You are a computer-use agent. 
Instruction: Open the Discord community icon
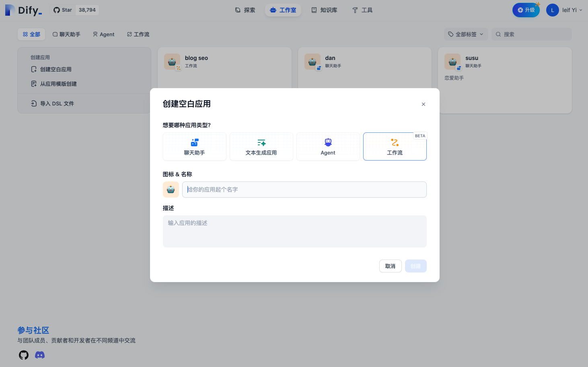click(40, 355)
